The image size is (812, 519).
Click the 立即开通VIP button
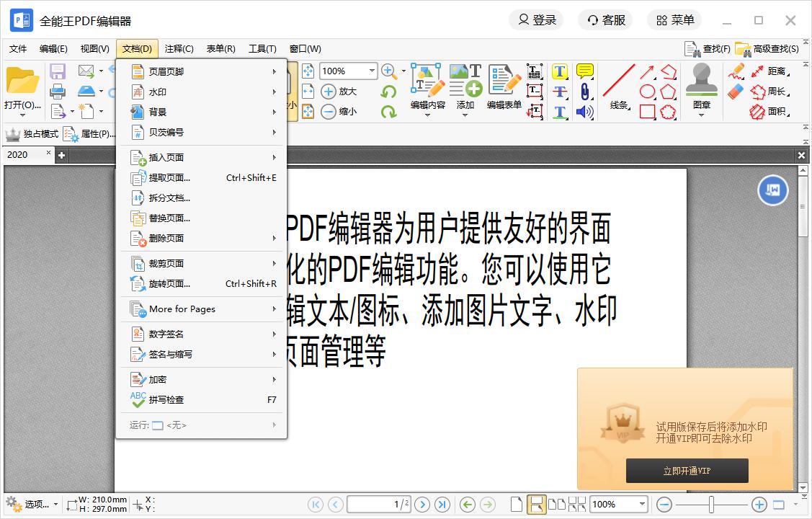[687, 471]
